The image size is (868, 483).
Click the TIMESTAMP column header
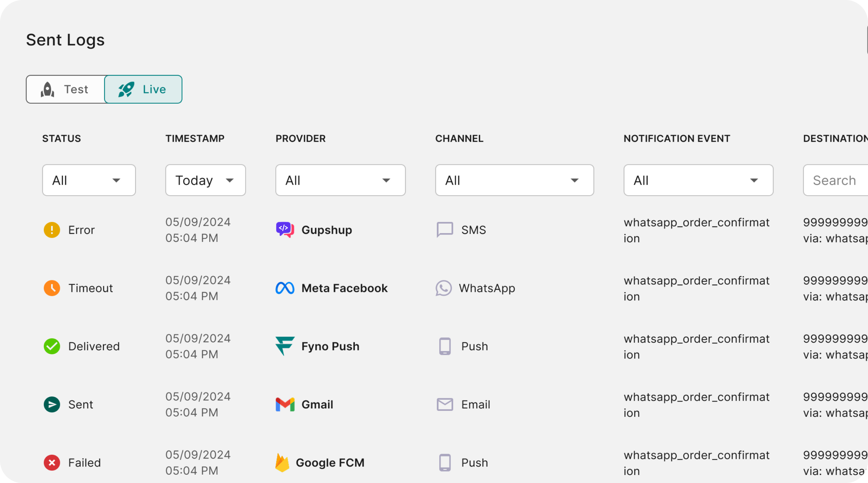(195, 139)
